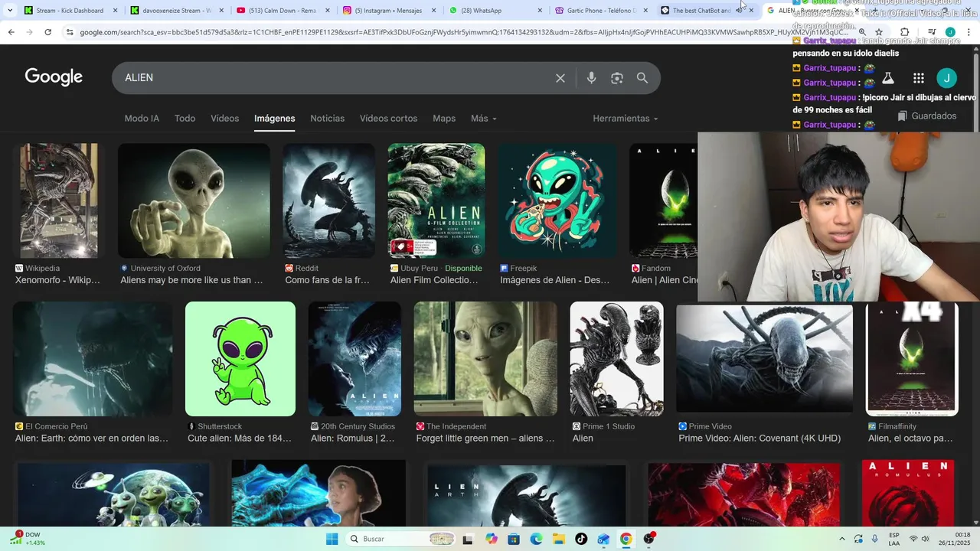Switch to the Vídeos cortos tab
Image resolution: width=980 pixels, height=551 pixels.
[x=388, y=119]
